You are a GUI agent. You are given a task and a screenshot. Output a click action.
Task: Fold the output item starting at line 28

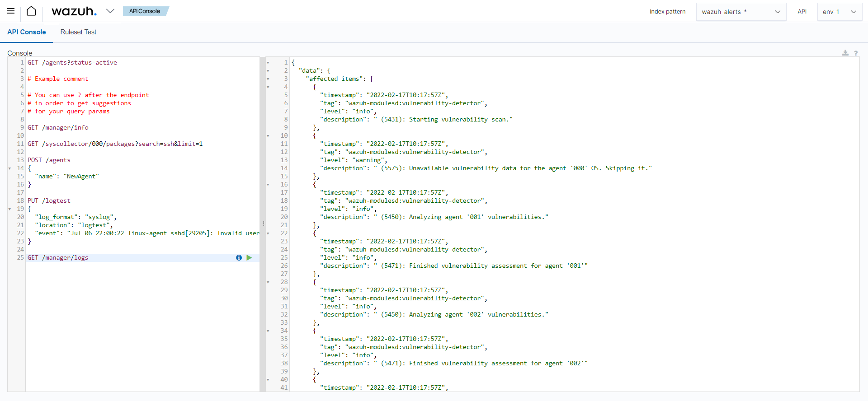click(268, 282)
